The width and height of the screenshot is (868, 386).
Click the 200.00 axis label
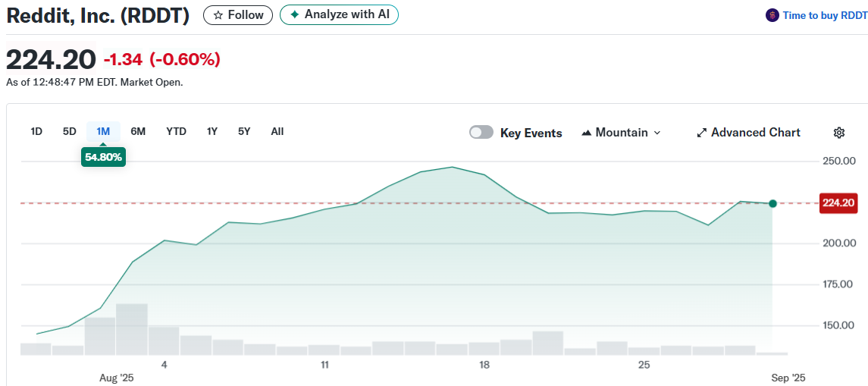click(x=838, y=243)
